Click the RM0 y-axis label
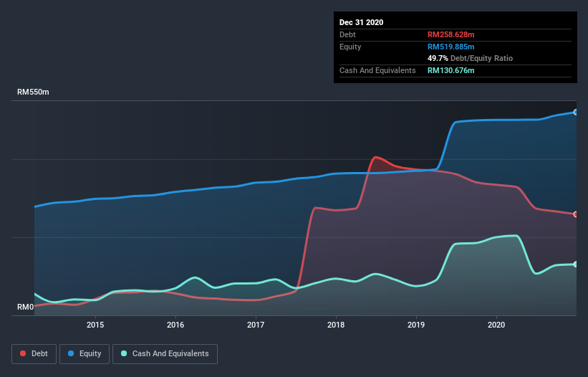 pyautogui.click(x=25, y=307)
